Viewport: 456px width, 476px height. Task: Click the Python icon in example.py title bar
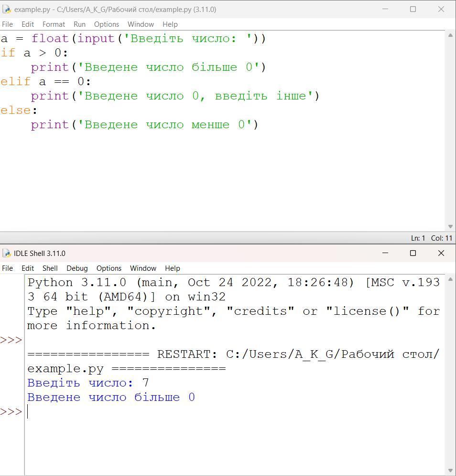(x=7, y=10)
